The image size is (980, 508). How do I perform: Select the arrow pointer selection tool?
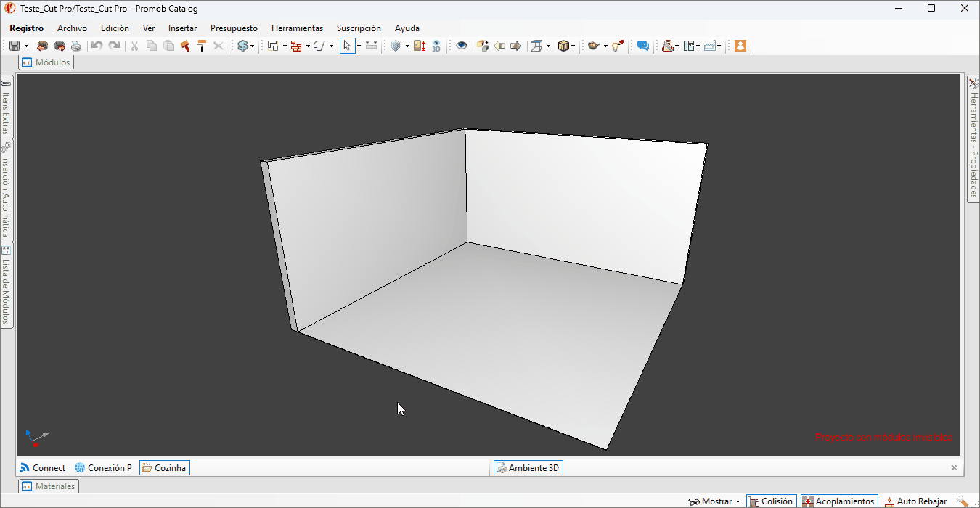pos(347,46)
